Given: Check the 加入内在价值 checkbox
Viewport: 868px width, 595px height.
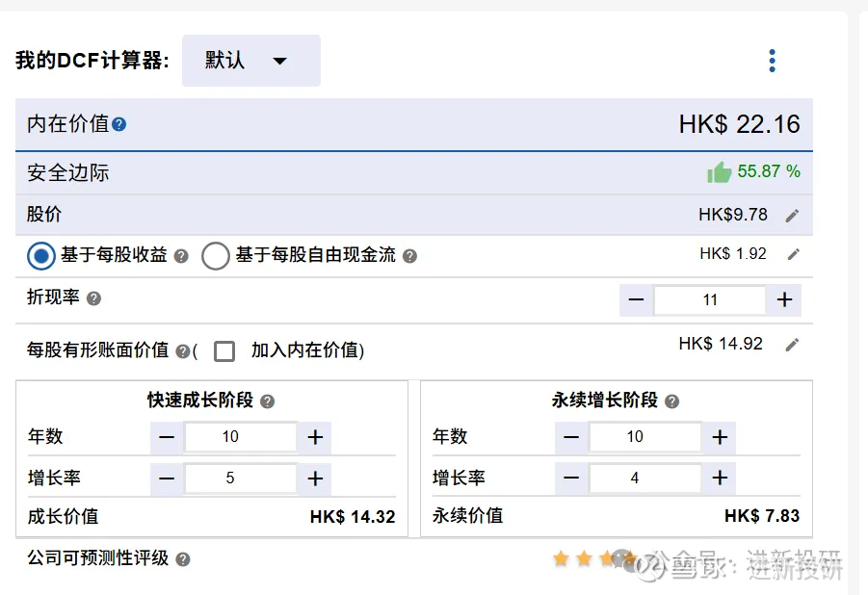Looking at the screenshot, I should [x=224, y=350].
